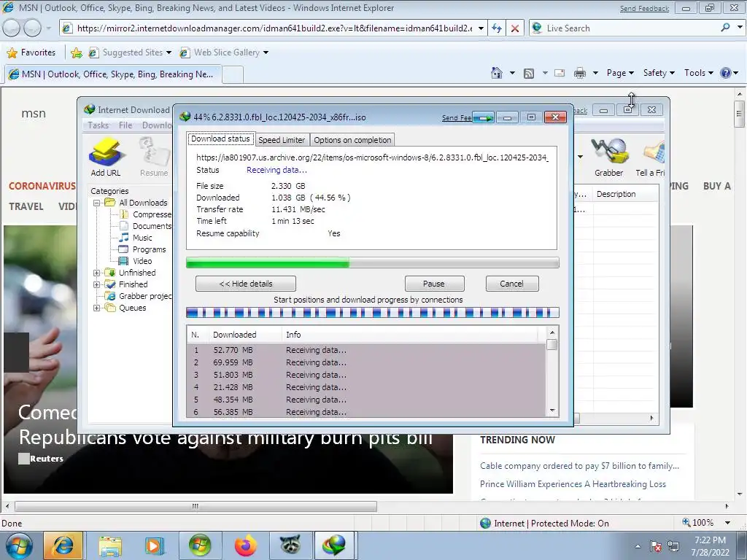747x560 pixels.
Task: Click the Live Search magnifier icon
Action: click(725, 28)
